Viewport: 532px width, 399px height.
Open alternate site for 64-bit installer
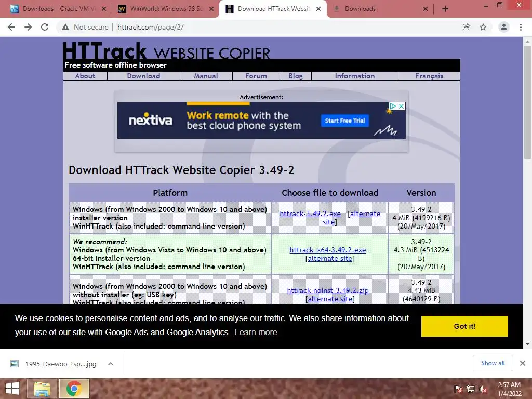[x=330, y=259]
